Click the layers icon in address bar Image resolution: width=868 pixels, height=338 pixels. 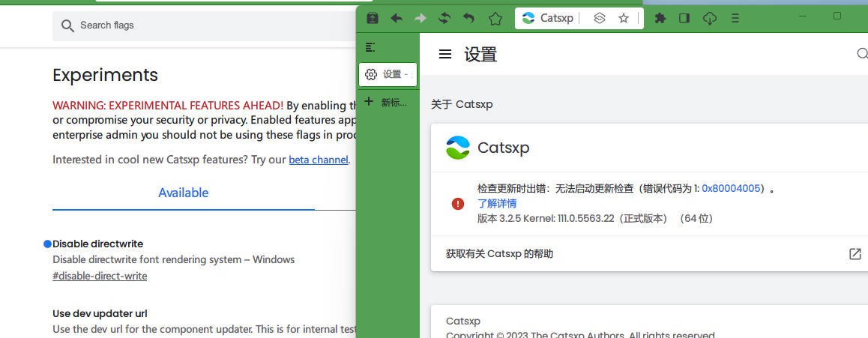pyautogui.click(x=599, y=19)
